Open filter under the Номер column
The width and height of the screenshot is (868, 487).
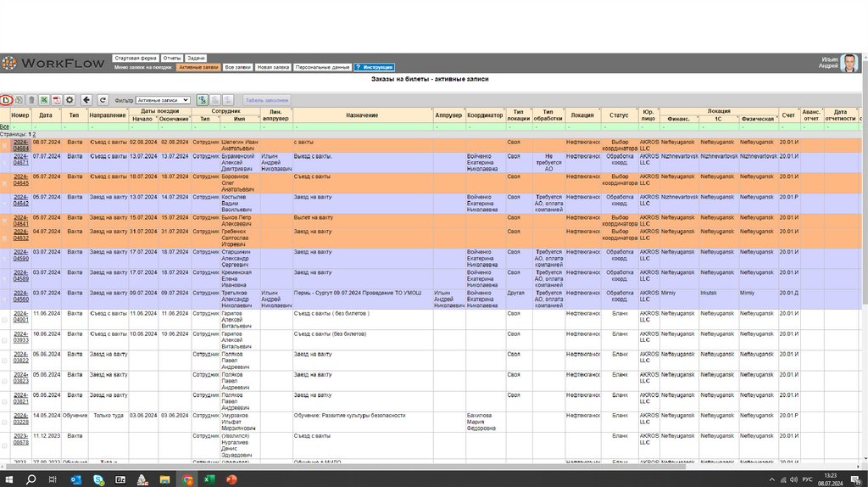[x=20, y=126]
